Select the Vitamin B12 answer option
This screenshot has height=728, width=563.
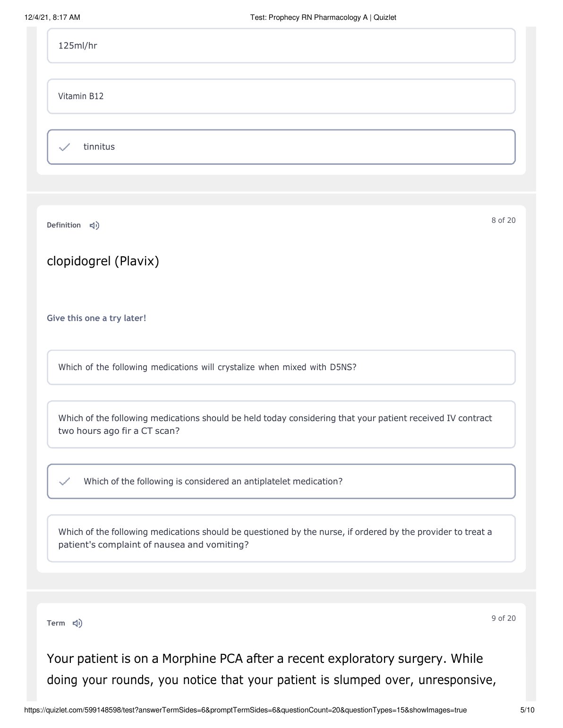point(281,96)
